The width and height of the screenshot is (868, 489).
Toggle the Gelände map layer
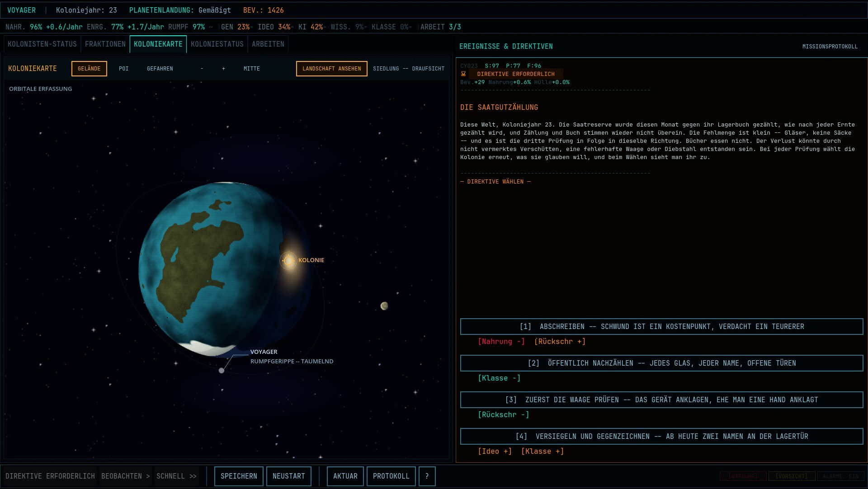[x=89, y=69]
